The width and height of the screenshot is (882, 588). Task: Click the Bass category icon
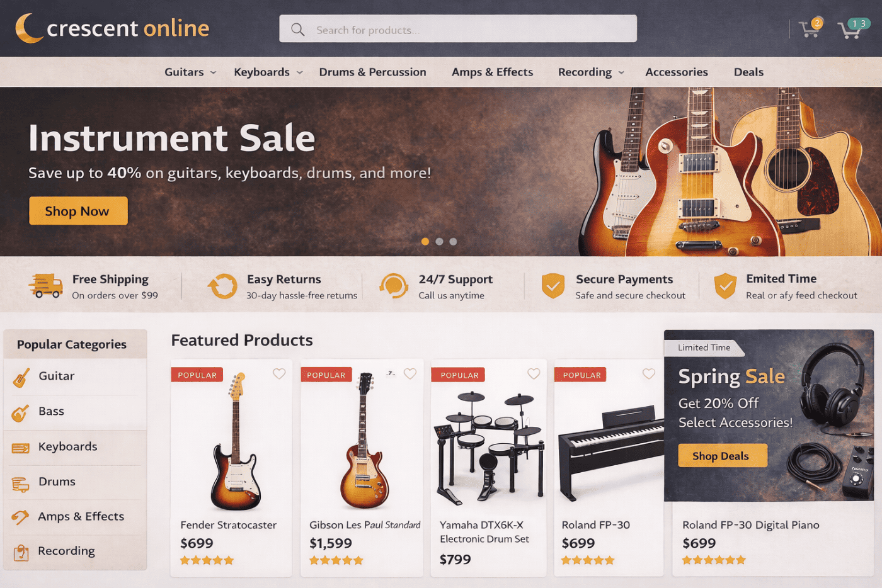tap(20, 413)
